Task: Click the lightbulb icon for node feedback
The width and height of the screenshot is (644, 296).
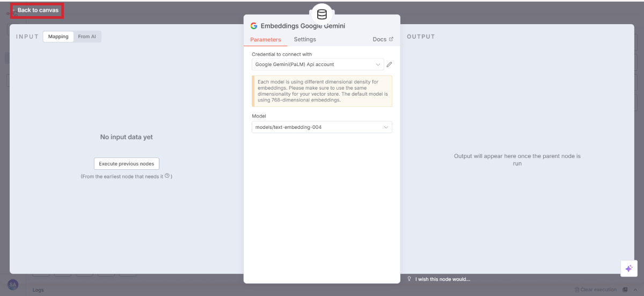Action: pos(409,279)
